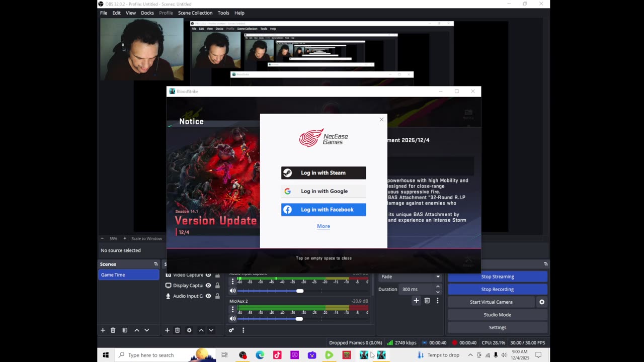Open the Docks menu
The width and height of the screenshot is (644, 362).
(147, 13)
